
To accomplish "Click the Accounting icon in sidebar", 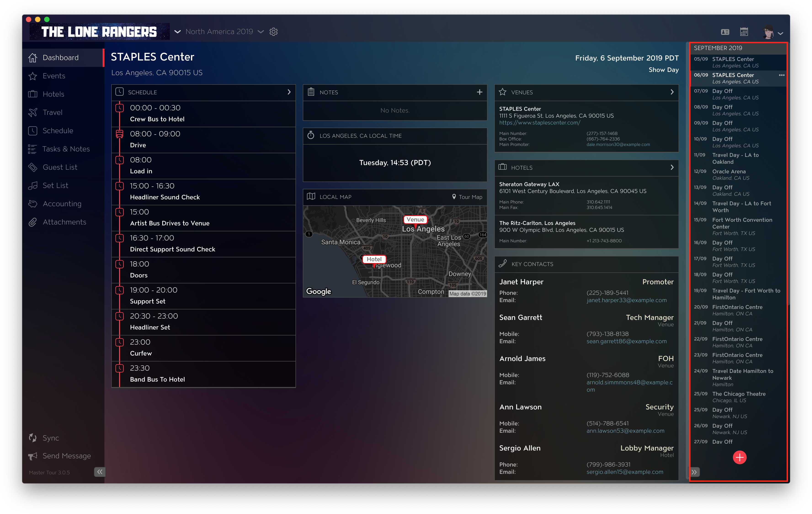I will tap(33, 203).
